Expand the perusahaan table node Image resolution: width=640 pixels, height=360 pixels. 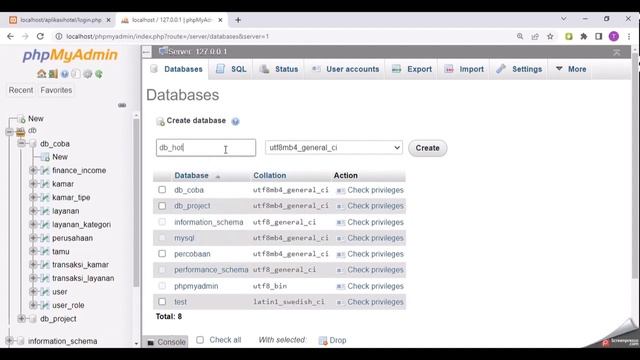coord(33,238)
